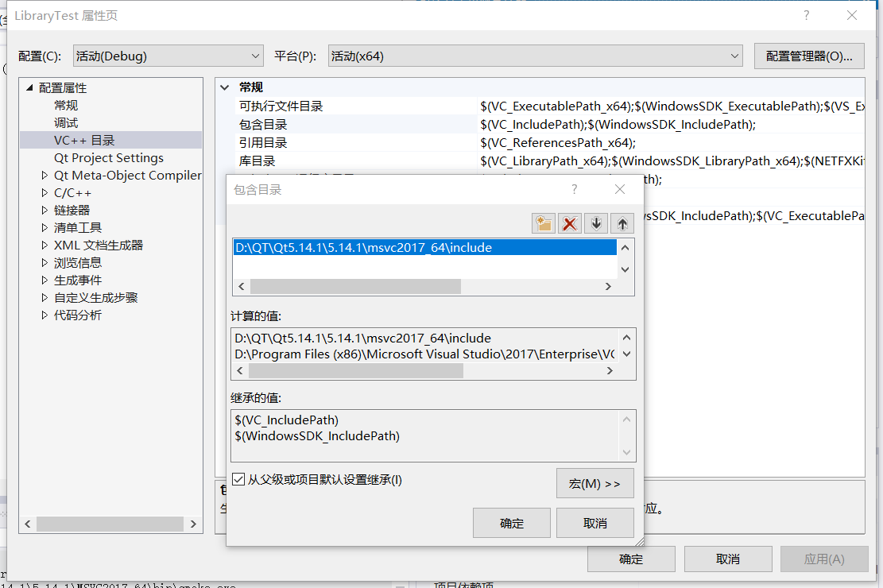This screenshot has width=883, height=588.
Task: Click 确定 in the 包含目录 dialog
Action: point(511,522)
